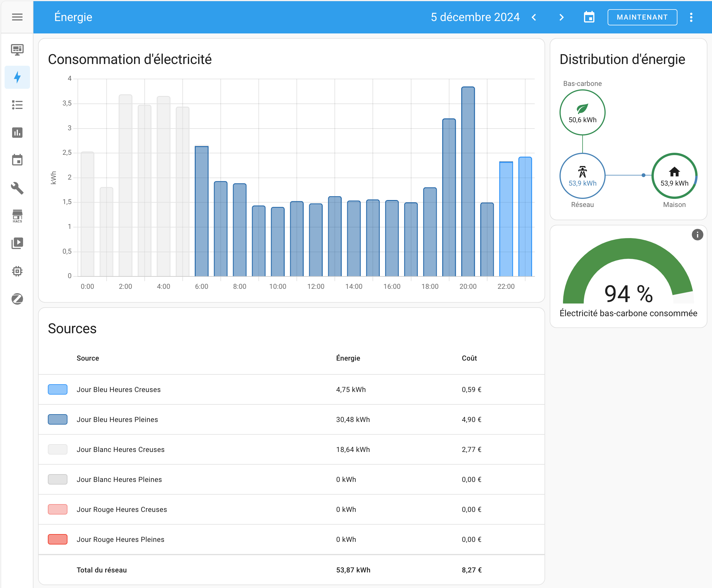Click the Total du réseau label

102,570
